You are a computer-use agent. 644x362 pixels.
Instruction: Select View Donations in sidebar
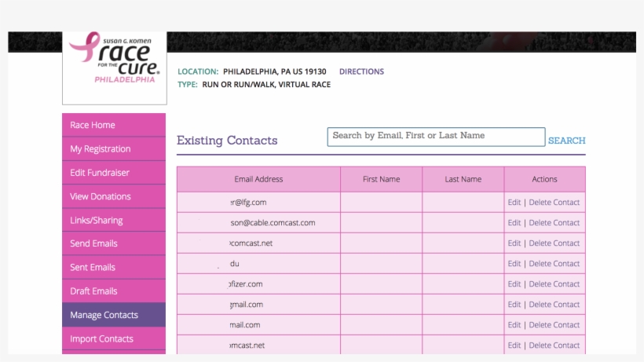[114, 196]
